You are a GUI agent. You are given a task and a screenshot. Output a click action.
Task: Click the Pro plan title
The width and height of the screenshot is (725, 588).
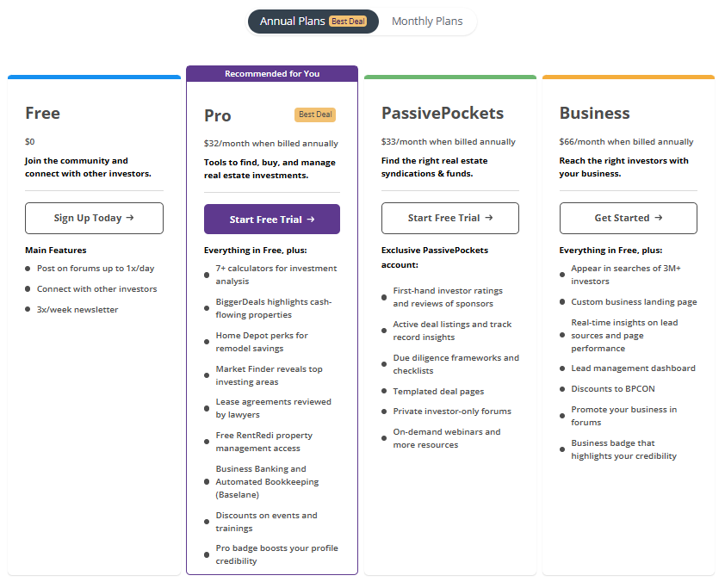(x=218, y=115)
